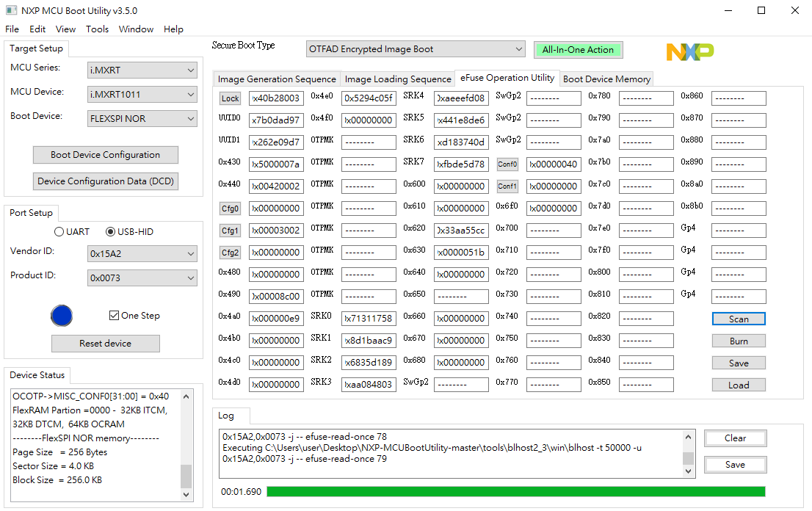Click the UUID0 value field
The width and height of the screenshot is (812, 511).
click(276, 120)
